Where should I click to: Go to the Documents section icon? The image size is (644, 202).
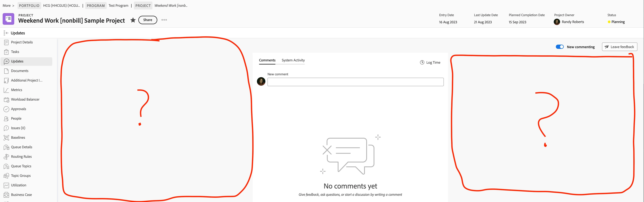tap(6, 71)
